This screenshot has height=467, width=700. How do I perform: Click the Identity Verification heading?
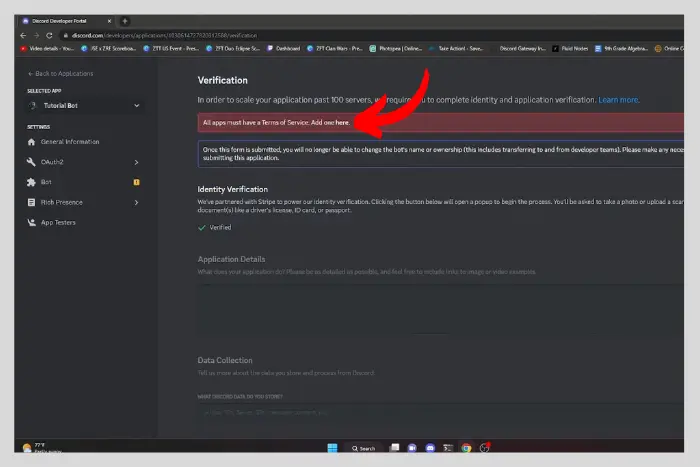click(x=233, y=189)
